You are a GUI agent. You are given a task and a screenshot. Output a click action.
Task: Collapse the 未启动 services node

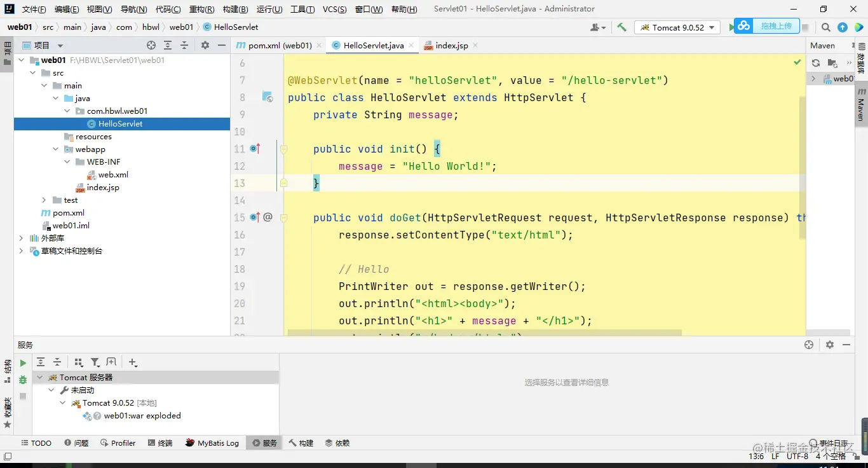click(51, 390)
